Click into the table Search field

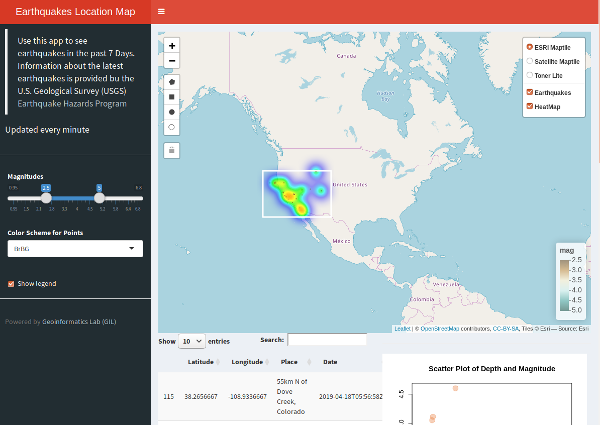click(x=326, y=340)
